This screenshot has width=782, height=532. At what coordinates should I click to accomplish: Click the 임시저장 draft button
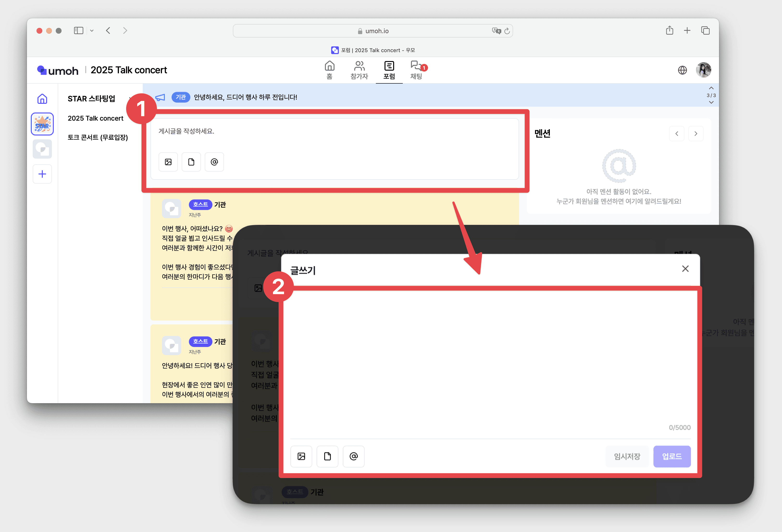(627, 456)
